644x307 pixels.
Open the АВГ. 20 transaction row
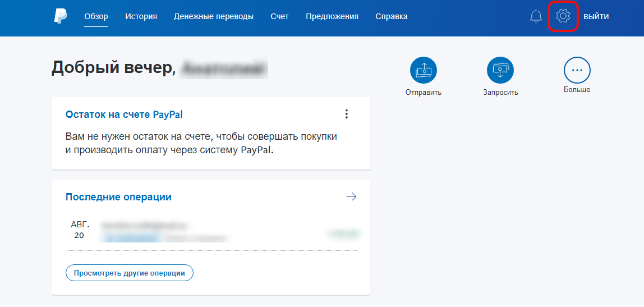click(211, 231)
